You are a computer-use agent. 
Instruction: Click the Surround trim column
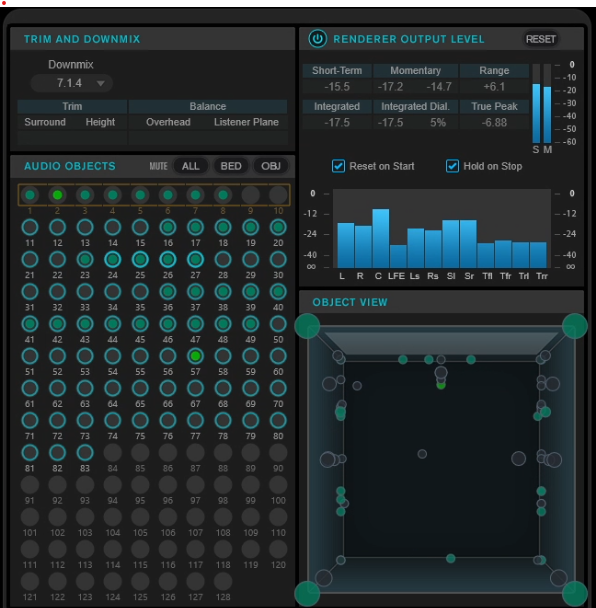coord(45,122)
